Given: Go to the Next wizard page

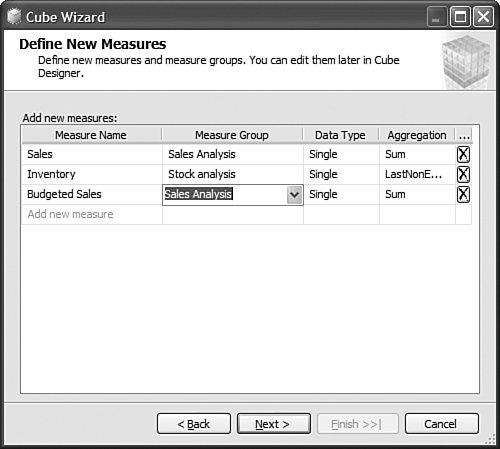Looking at the screenshot, I should point(274,424).
